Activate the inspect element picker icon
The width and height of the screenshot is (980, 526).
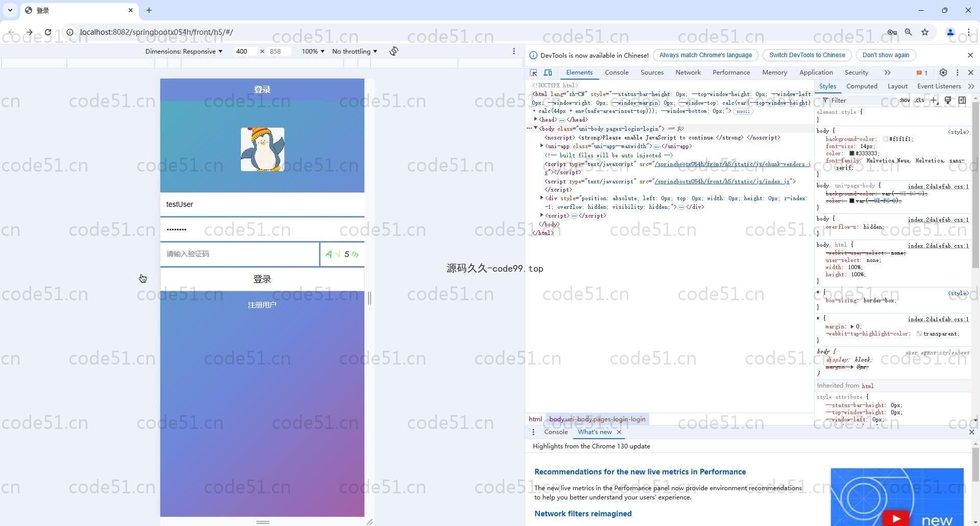click(533, 73)
